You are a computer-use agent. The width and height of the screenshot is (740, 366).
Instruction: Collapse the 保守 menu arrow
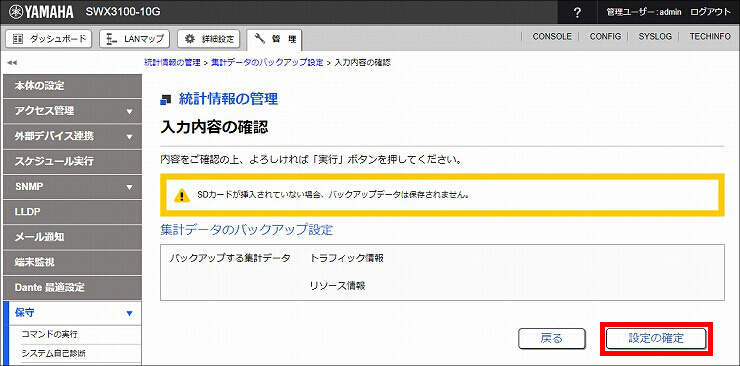tap(129, 313)
